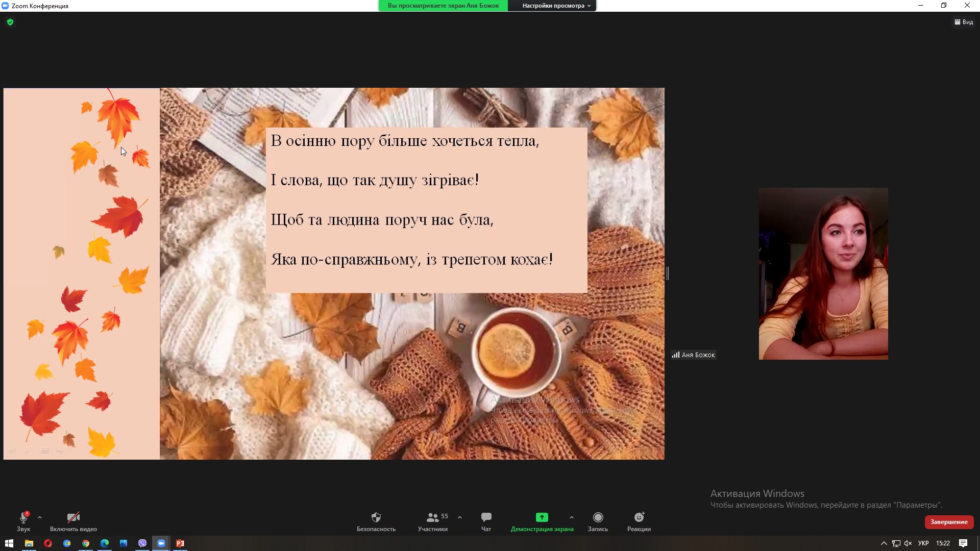Open the Reactions emoji menu
980x551 pixels.
(639, 517)
